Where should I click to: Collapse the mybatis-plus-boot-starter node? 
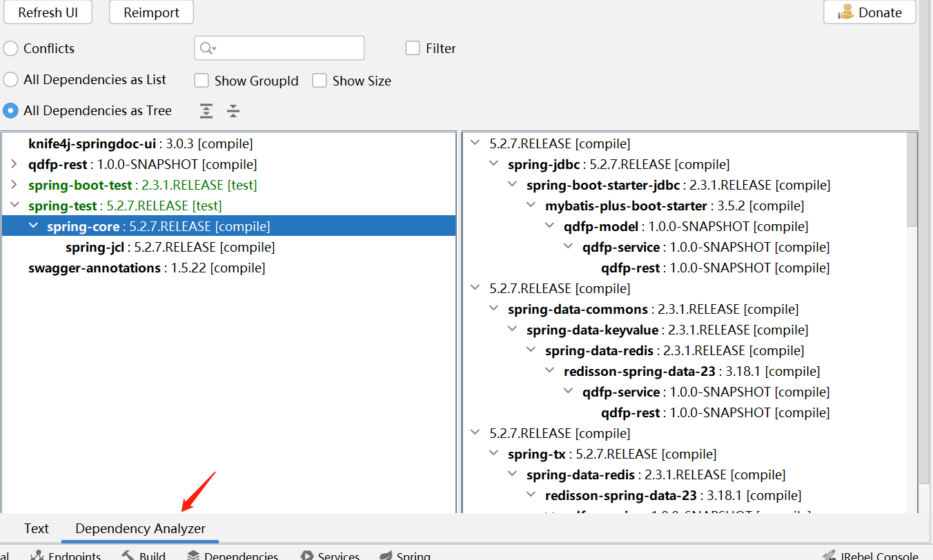tap(531, 206)
